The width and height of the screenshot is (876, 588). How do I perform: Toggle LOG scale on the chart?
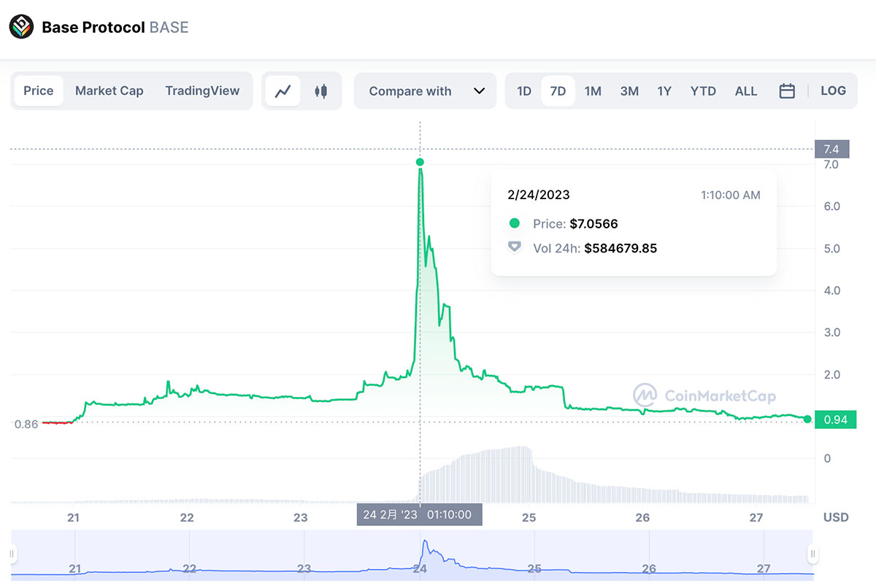pyautogui.click(x=833, y=91)
